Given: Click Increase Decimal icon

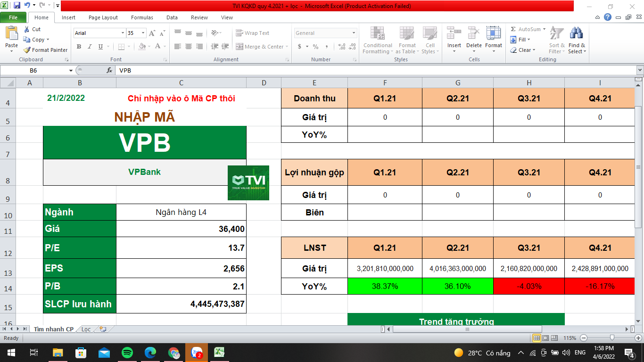Looking at the screenshot, I should (x=341, y=47).
